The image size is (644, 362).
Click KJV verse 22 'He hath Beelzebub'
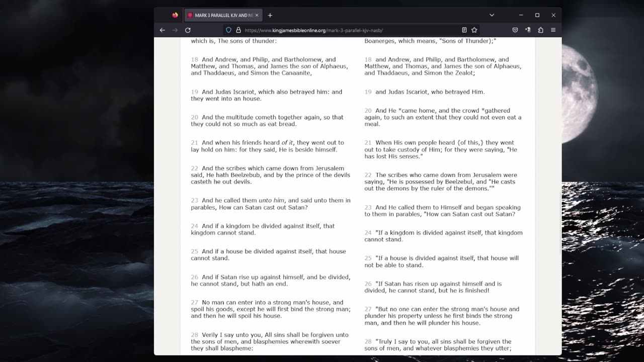(270, 175)
